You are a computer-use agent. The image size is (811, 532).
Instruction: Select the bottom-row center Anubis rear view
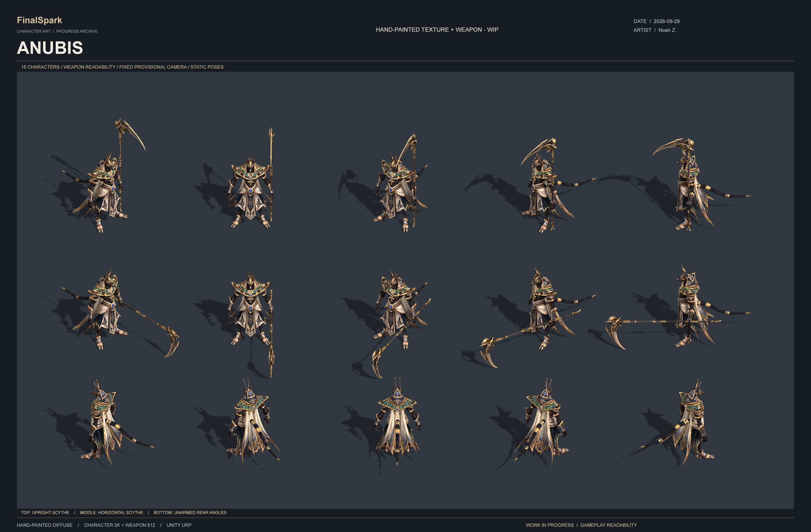click(x=397, y=422)
